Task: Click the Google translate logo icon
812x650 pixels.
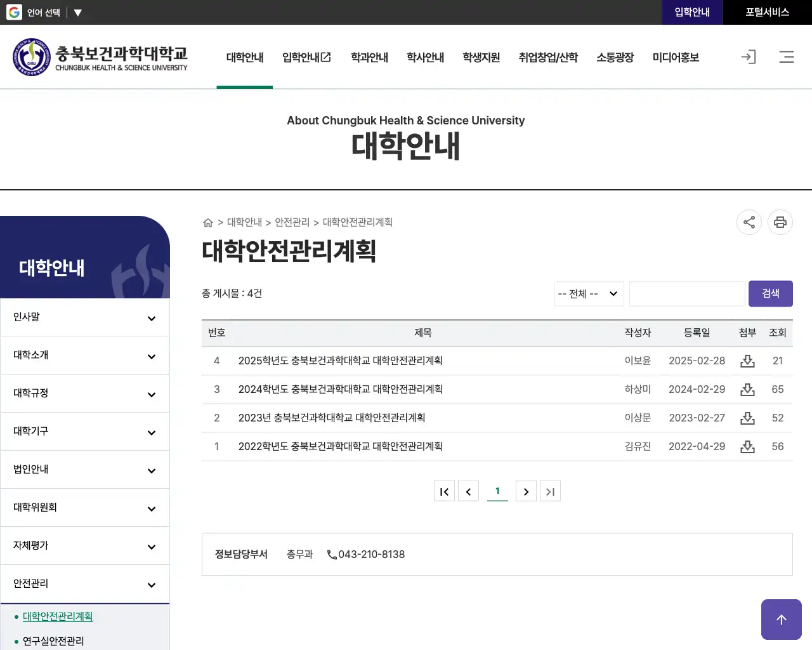Action: [x=14, y=12]
